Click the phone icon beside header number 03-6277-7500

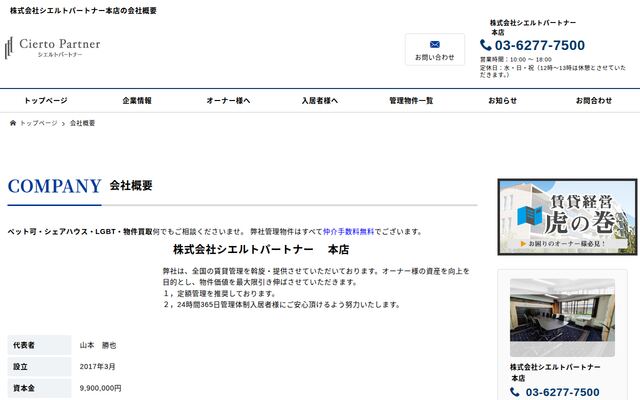485,45
